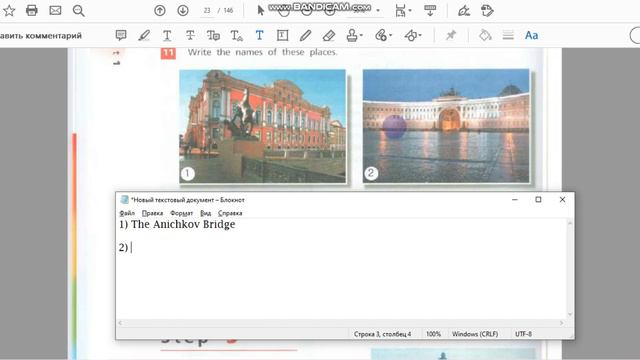
Task: Open the line thickness control
Action: 508,36
